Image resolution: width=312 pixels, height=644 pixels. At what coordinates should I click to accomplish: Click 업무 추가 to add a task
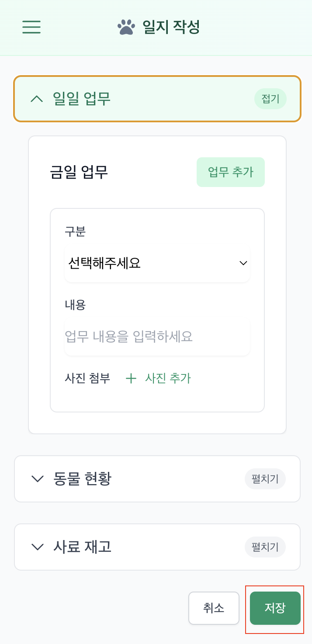point(230,172)
